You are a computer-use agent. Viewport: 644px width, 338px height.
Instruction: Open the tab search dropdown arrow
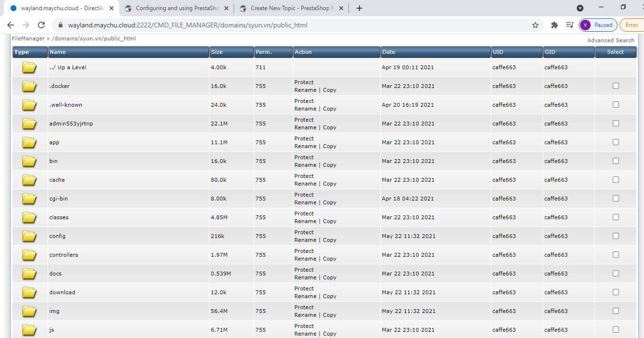tap(580, 8)
